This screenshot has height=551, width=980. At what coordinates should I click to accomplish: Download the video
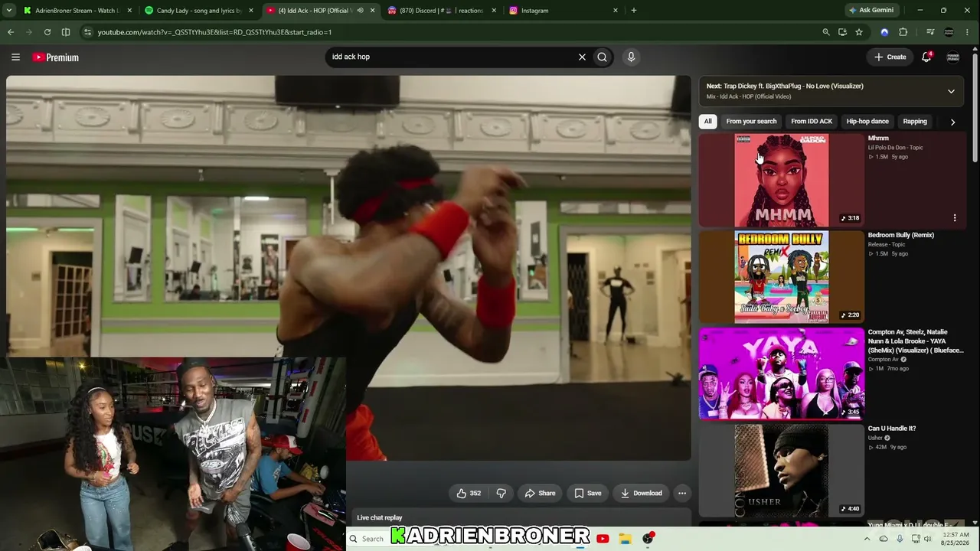pos(642,494)
